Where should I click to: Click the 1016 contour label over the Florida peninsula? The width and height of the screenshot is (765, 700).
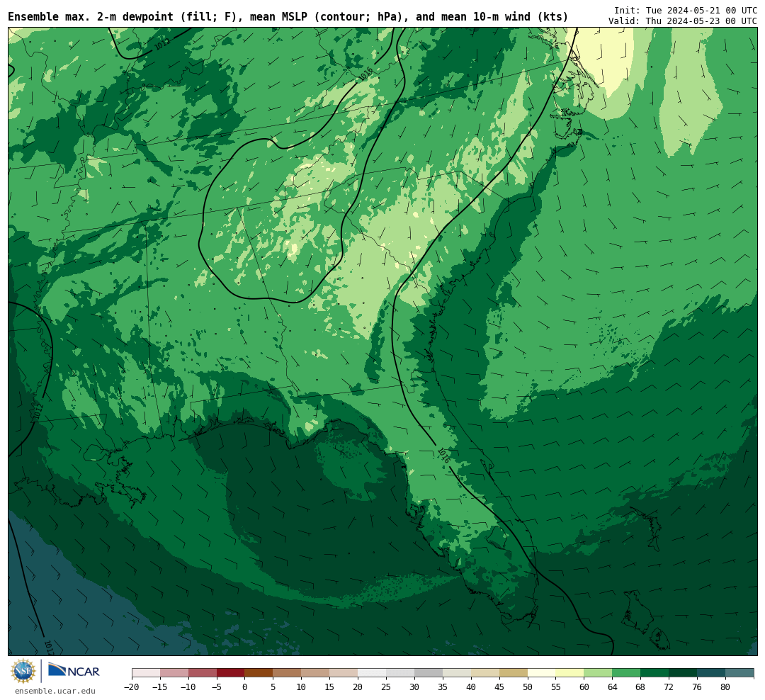click(443, 456)
